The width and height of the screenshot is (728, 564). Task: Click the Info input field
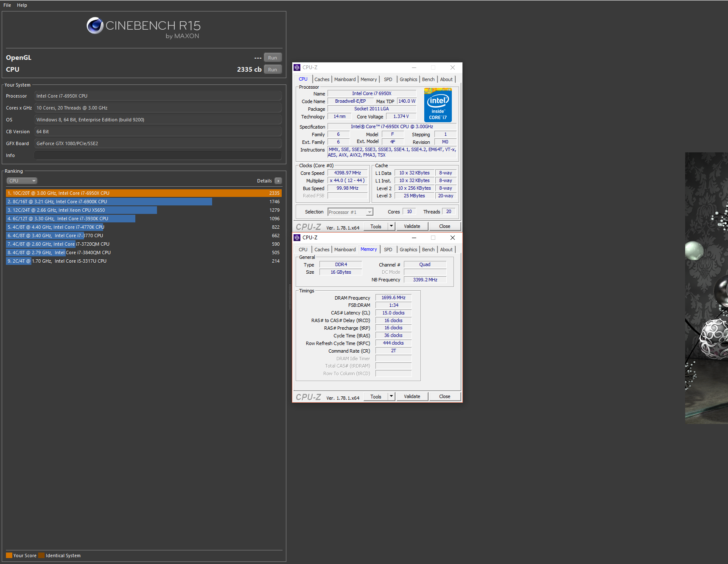pos(158,155)
